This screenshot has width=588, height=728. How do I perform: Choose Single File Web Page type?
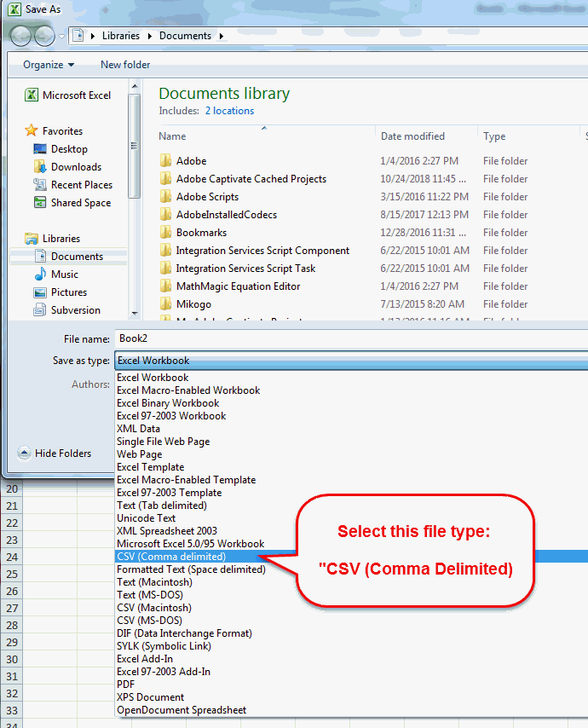(164, 442)
